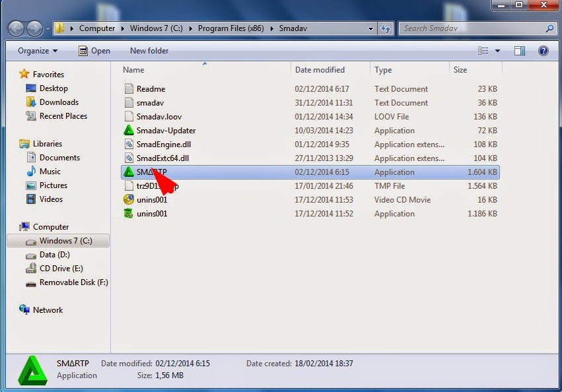Sort by the Name column header

coord(133,70)
